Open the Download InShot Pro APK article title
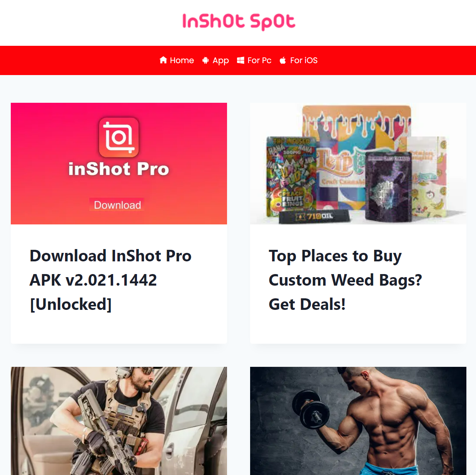476x475 pixels. (111, 280)
